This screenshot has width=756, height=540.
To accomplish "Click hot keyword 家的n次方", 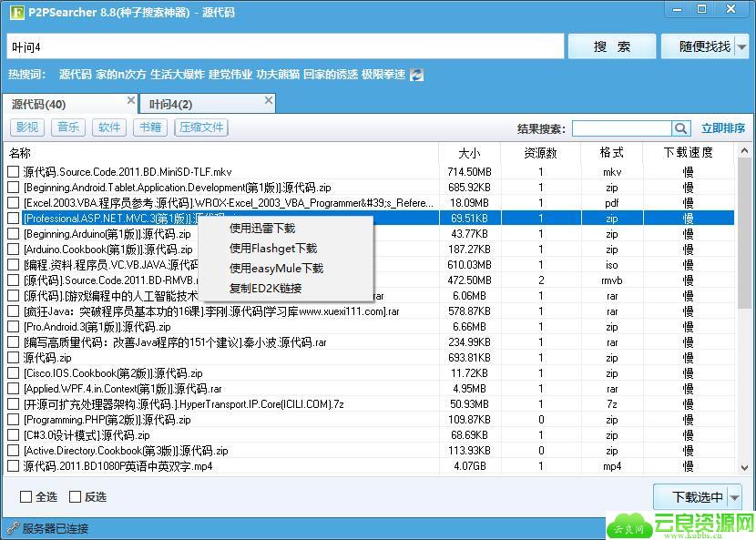I will click(x=120, y=75).
